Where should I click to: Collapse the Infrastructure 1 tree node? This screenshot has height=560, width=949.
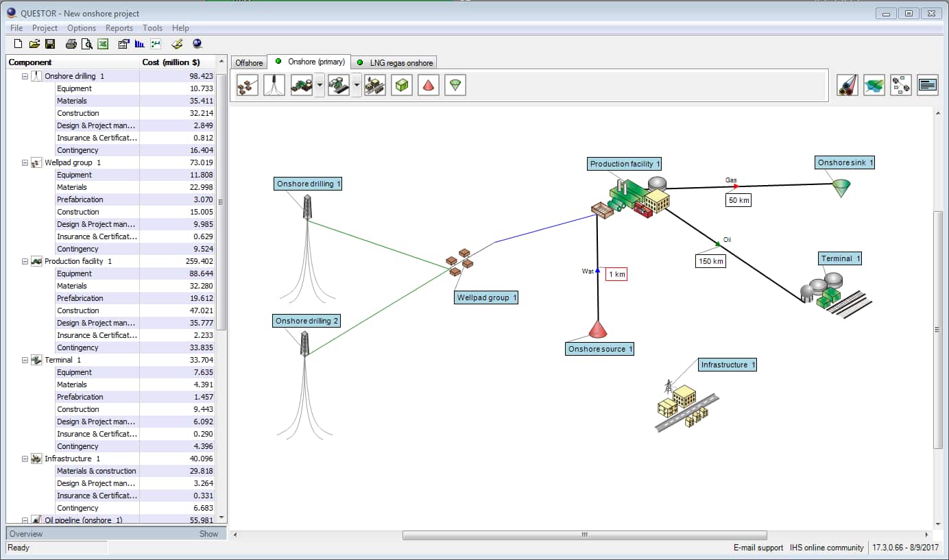25,459
